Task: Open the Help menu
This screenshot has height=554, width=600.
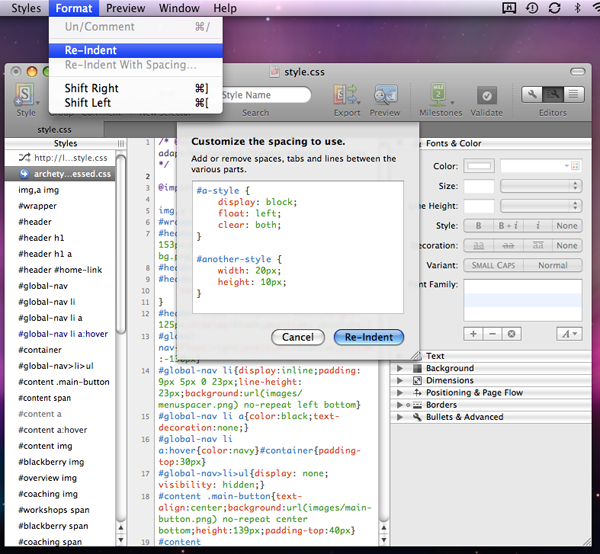Action: coord(225,8)
